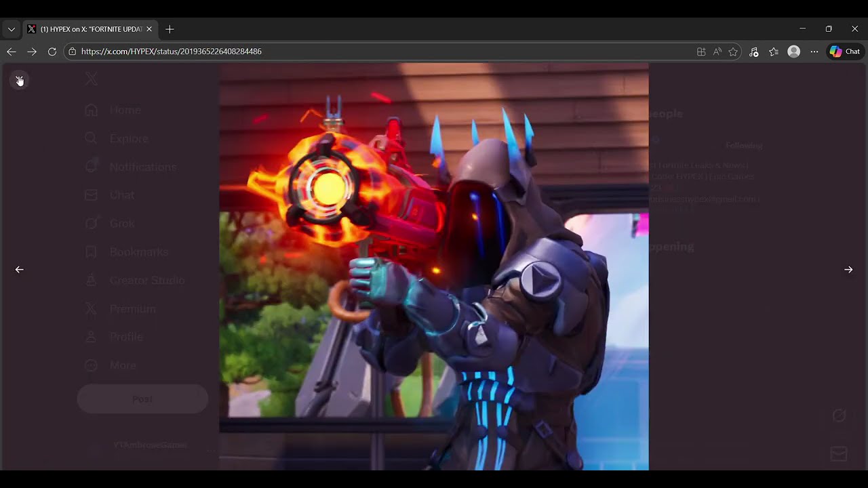The image size is (868, 488).
Task: Focus the x.com address bar URL
Action: pyautogui.click(x=172, y=52)
